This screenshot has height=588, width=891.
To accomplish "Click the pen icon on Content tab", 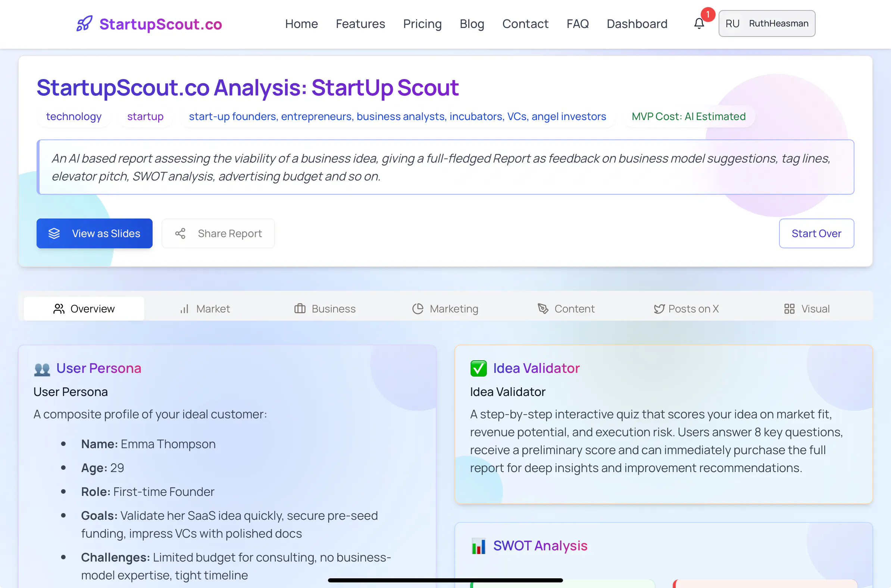I will pyautogui.click(x=543, y=308).
